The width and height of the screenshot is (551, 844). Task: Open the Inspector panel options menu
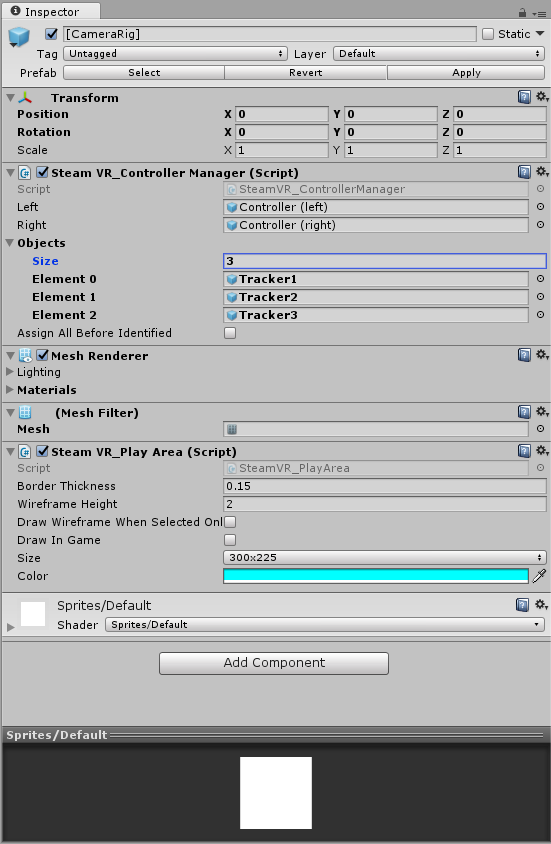click(539, 13)
